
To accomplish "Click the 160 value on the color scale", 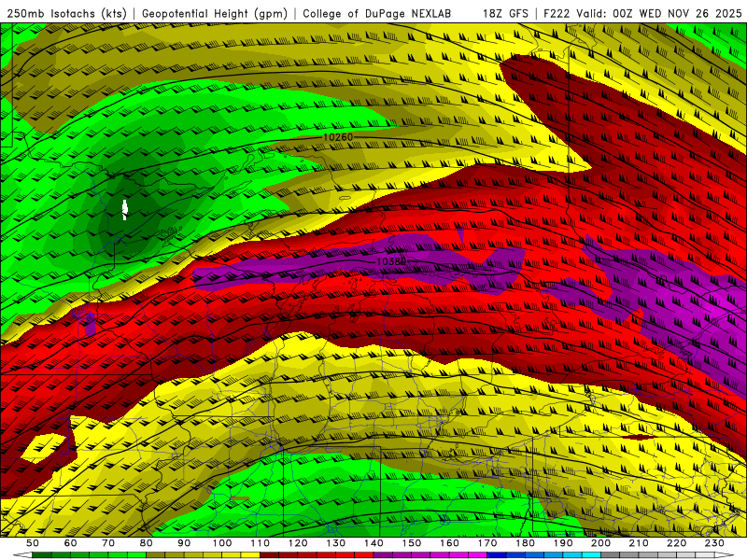I will (449, 543).
